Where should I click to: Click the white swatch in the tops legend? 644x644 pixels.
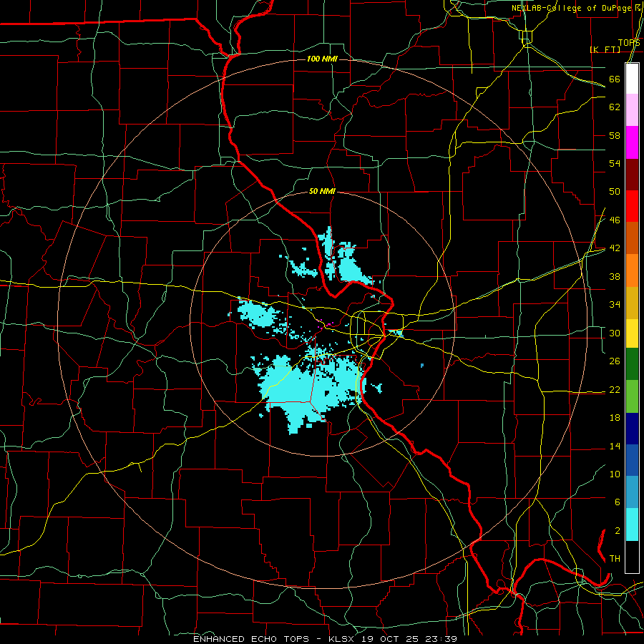[632, 79]
